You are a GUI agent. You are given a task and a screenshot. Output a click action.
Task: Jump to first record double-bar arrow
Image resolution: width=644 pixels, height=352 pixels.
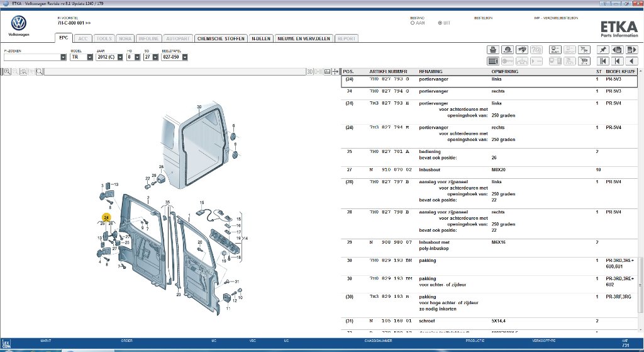point(602,61)
